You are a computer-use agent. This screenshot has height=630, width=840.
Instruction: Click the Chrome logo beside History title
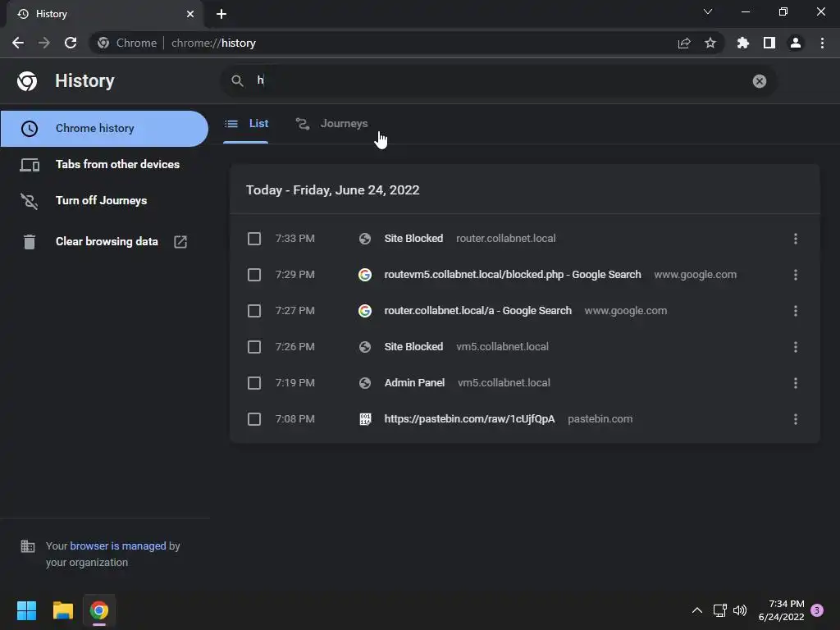27,81
